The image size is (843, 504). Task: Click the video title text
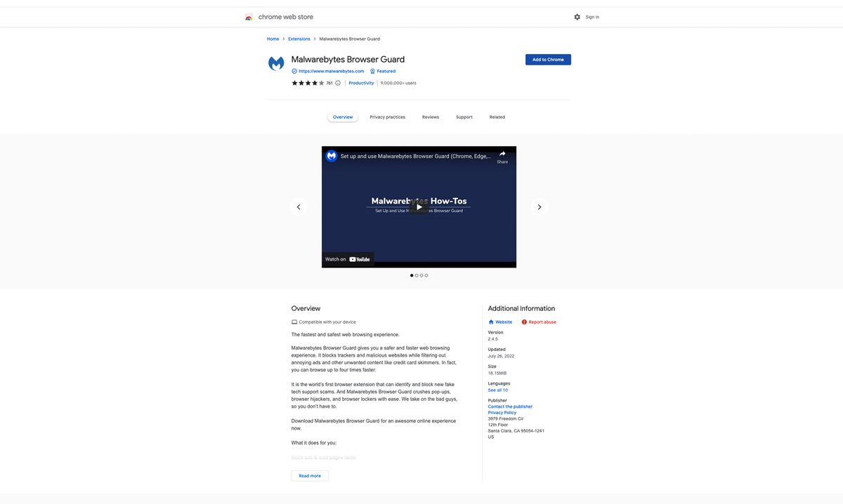416,157
